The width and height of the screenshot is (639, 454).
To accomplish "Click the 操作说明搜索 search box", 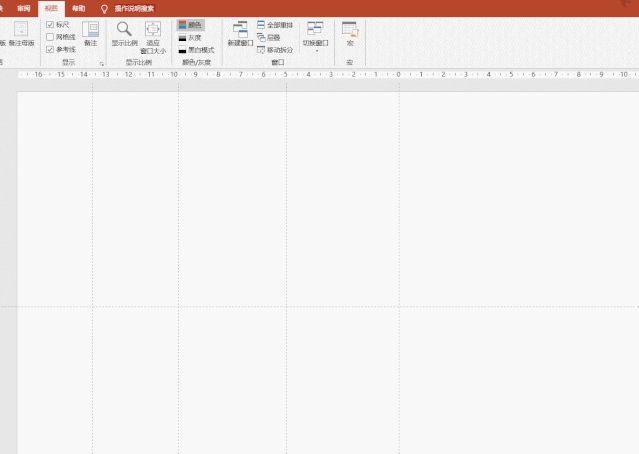I will coord(134,9).
